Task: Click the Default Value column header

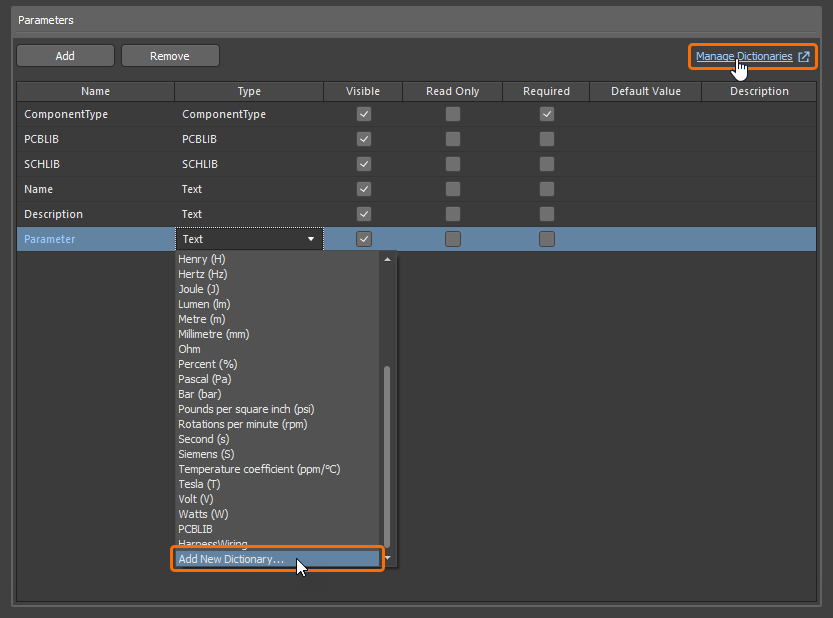Action: pos(645,91)
